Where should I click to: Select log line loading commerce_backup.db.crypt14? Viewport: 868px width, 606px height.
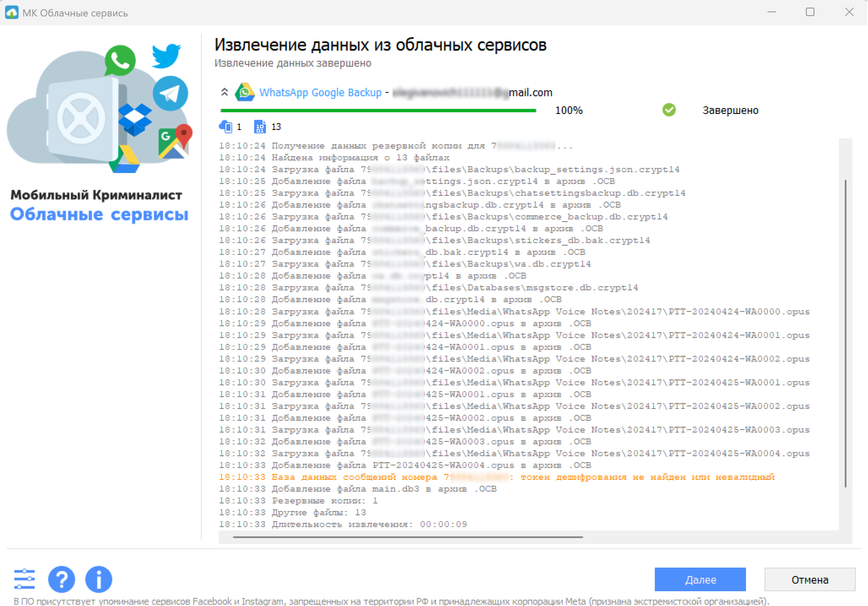coord(443,217)
